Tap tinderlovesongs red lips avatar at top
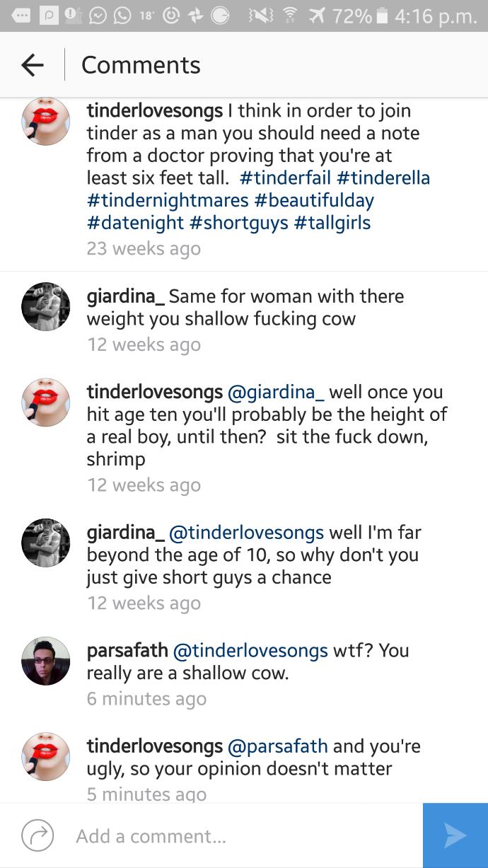This screenshot has height=868, width=488. pos(46,121)
